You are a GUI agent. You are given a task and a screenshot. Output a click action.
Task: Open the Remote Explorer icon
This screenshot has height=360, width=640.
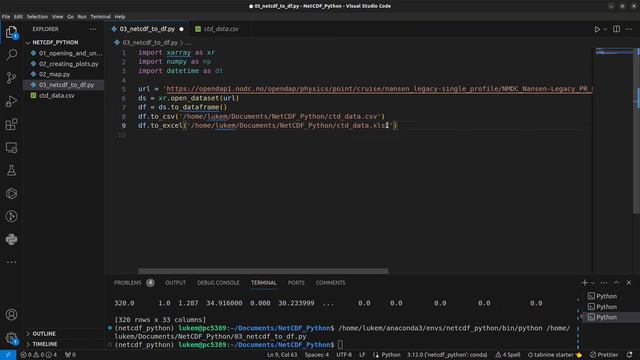click(x=11, y=147)
